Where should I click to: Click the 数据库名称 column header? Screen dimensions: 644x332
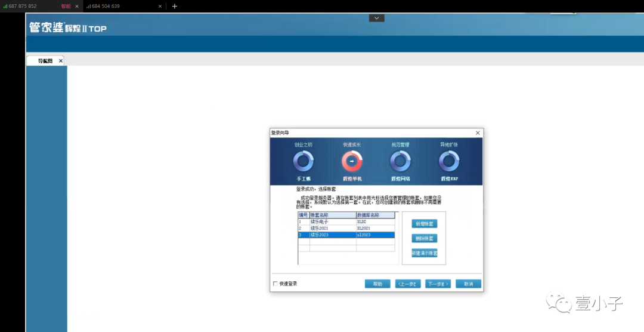[x=376, y=215]
